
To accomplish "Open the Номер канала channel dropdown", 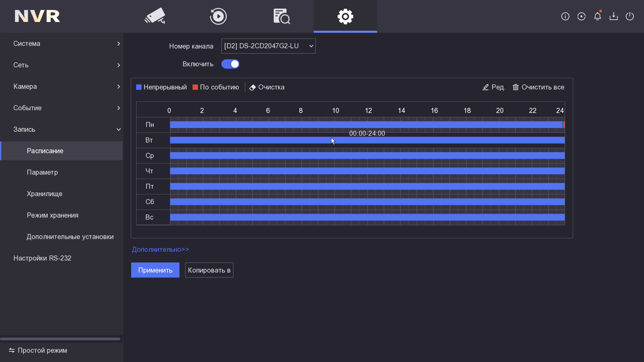I will [x=268, y=46].
